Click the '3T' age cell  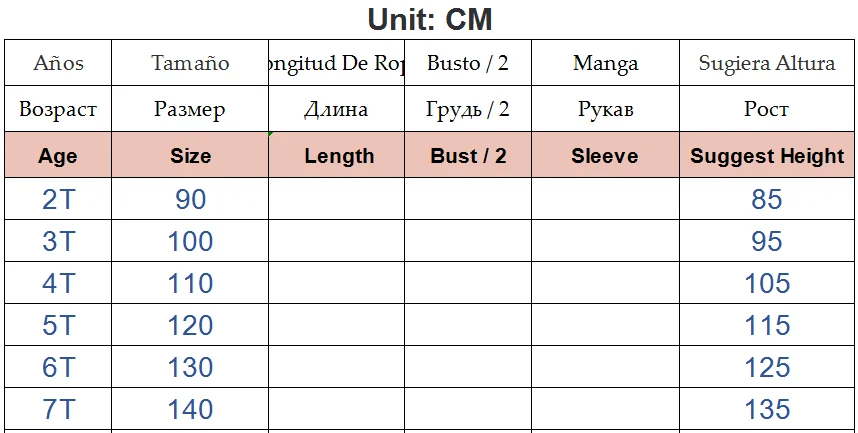pyautogui.click(x=58, y=241)
